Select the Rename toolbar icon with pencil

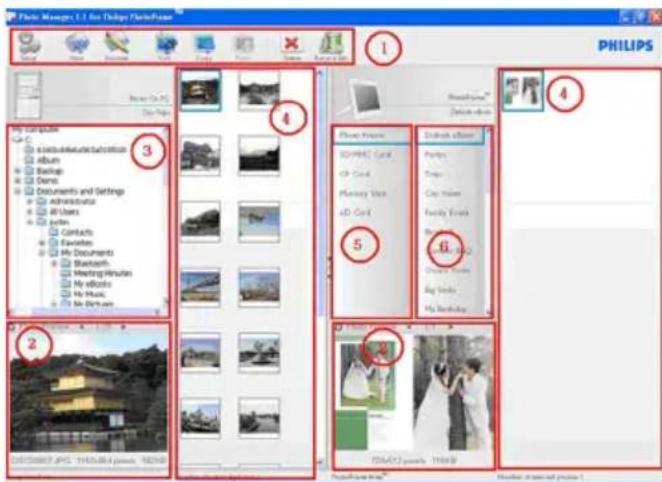coord(117,46)
